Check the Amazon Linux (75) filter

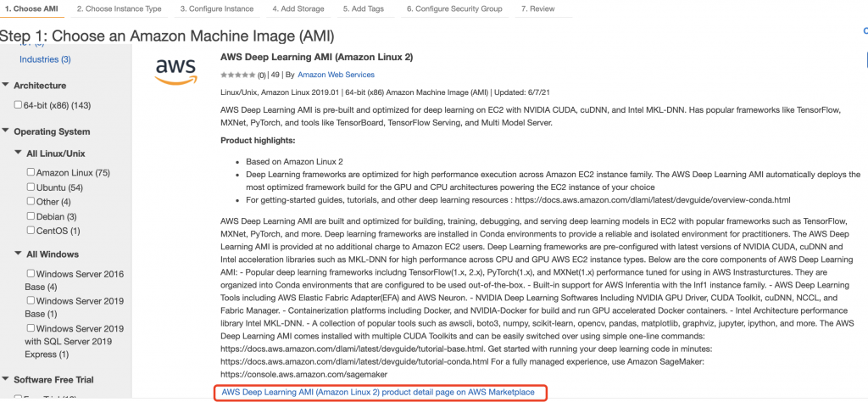[31, 172]
